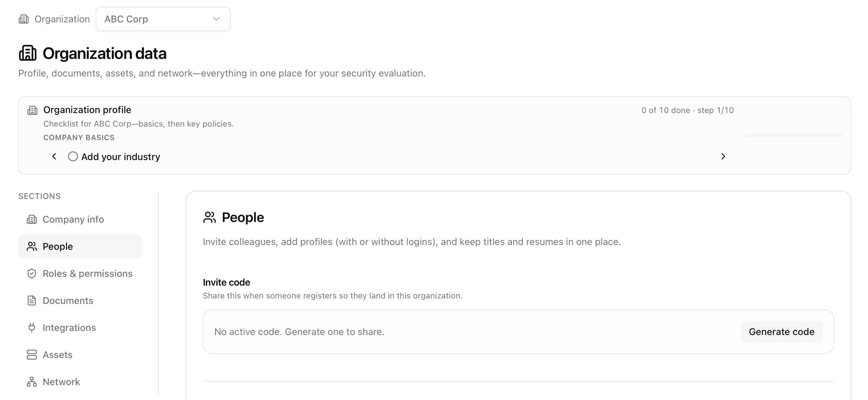Generate a new invite code
The height and width of the screenshot is (400, 868).
781,332
